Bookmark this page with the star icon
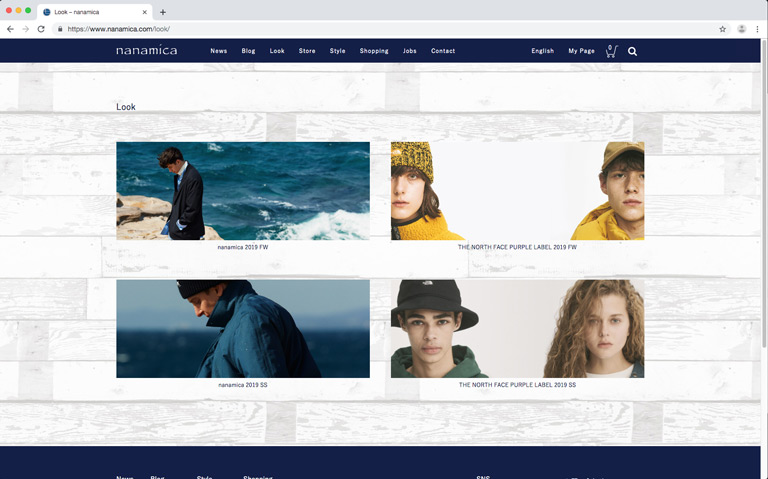Screen dimensions: 768x479 [722, 29]
